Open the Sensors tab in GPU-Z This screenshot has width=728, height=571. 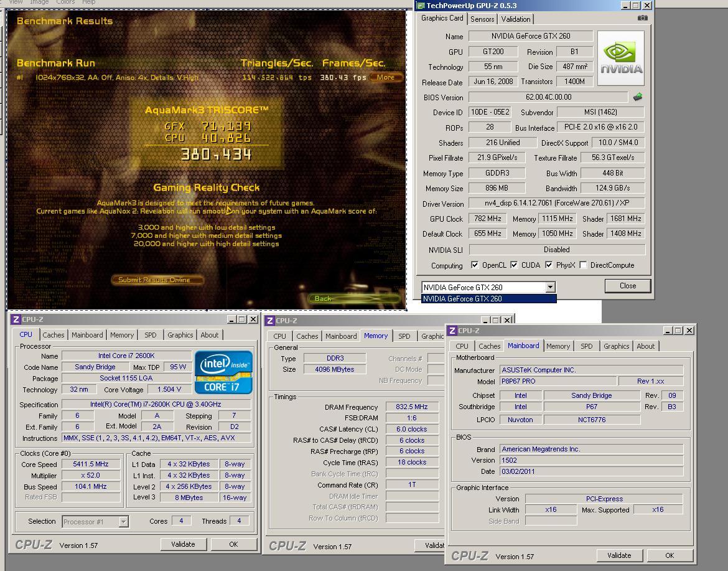(x=482, y=19)
